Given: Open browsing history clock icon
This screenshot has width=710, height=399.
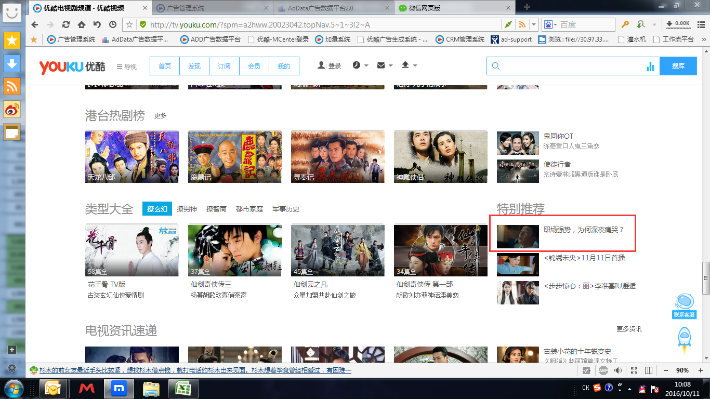Looking at the screenshot, I should point(113,24).
